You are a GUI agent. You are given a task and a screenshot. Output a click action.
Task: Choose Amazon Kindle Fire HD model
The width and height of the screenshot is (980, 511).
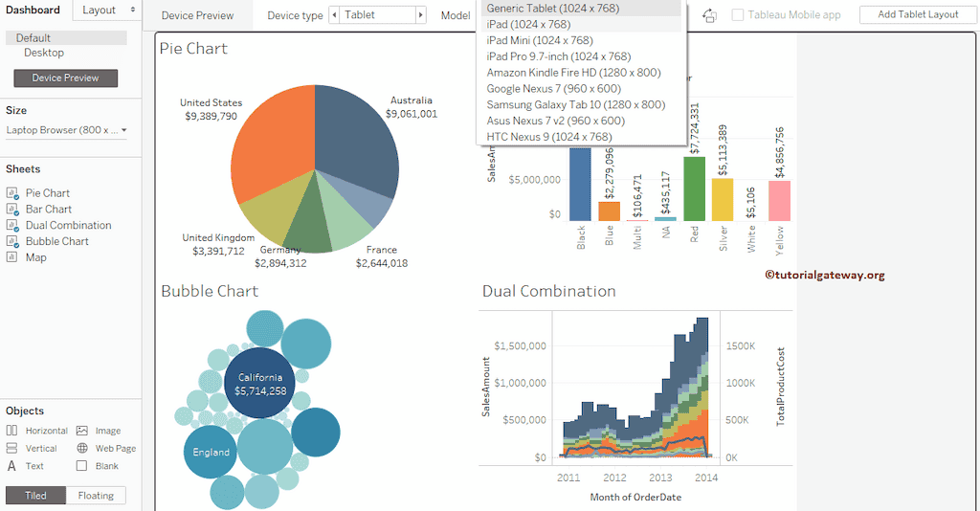click(579, 73)
